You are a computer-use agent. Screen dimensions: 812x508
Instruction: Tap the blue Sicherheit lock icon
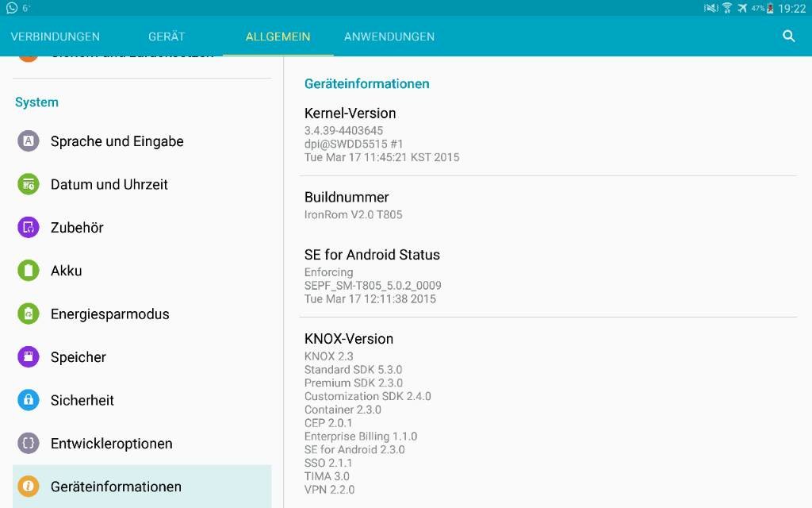(x=29, y=400)
